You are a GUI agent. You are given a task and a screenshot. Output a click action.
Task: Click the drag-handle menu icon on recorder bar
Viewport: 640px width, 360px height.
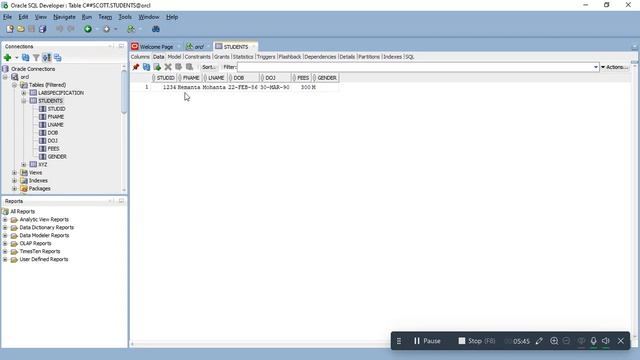[x=399, y=341]
